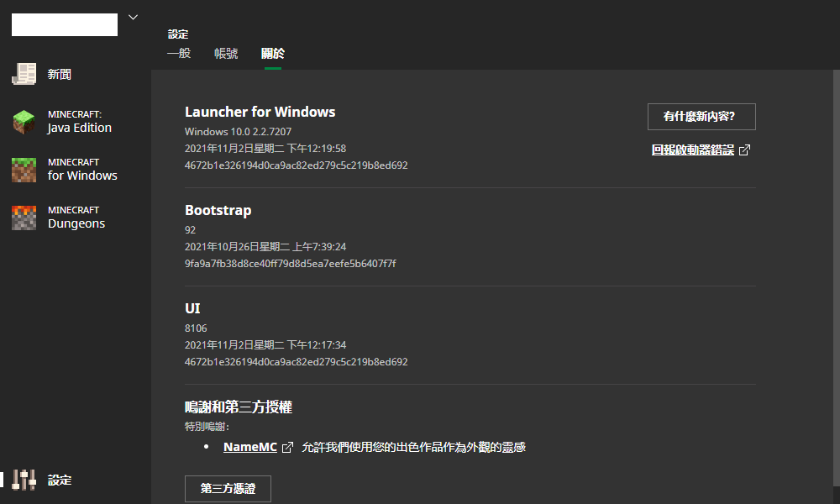Switch to the 帳號 tab
Screen dimensions: 840x504
226,53
